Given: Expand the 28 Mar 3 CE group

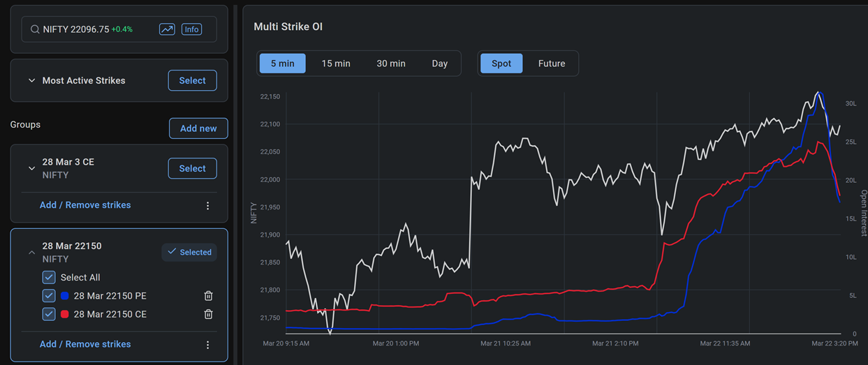Looking at the screenshot, I should point(31,168).
